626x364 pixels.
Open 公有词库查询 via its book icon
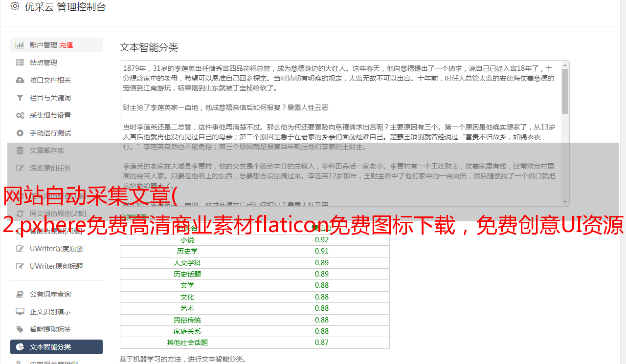tap(20, 294)
